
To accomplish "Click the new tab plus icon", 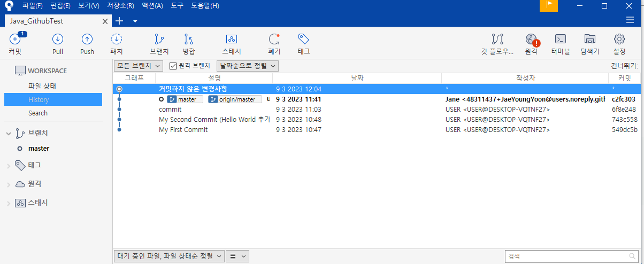I will pyautogui.click(x=119, y=21).
